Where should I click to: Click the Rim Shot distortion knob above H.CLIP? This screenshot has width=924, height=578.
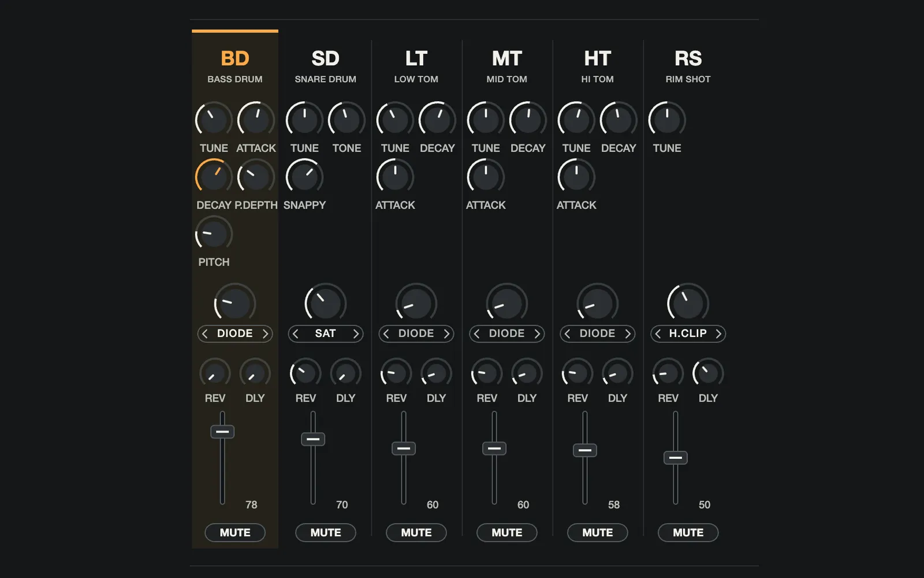(688, 303)
